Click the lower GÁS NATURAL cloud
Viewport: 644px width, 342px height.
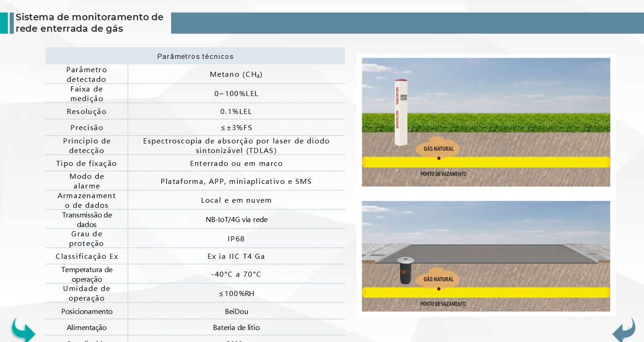point(438,279)
